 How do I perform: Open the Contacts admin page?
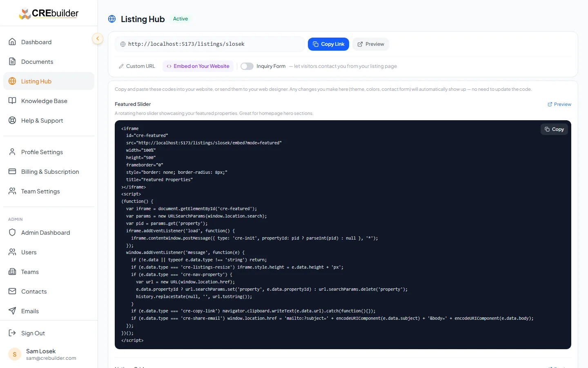coord(34,291)
